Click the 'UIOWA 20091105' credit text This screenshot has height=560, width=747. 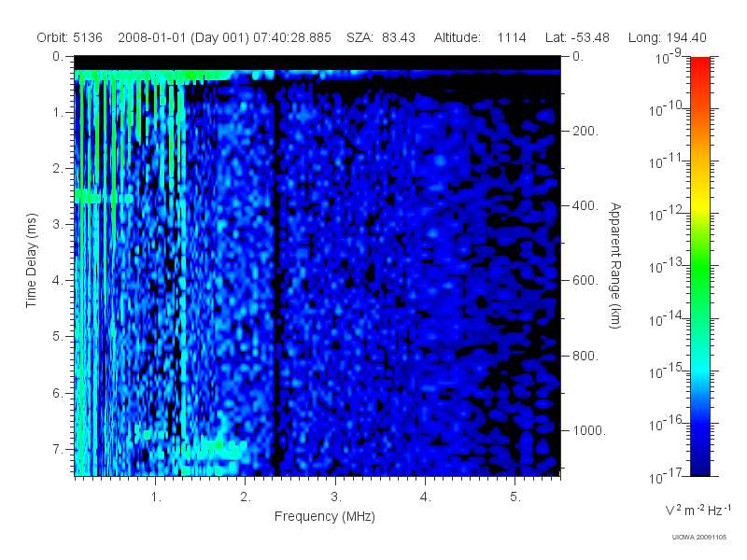click(x=698, y=538)
